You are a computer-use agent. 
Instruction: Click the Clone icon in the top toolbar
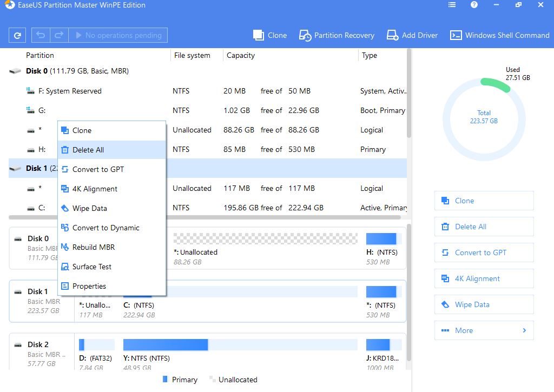(270, 36)
